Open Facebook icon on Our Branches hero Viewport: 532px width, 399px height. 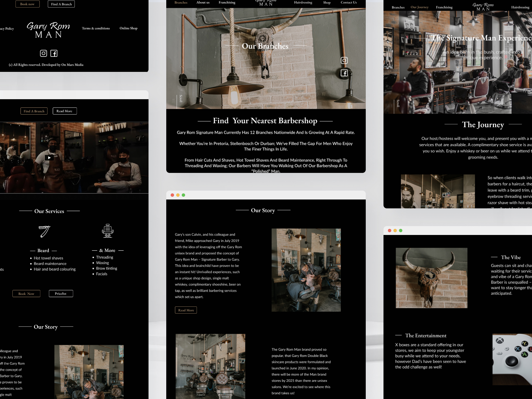[x=344, y=73]
